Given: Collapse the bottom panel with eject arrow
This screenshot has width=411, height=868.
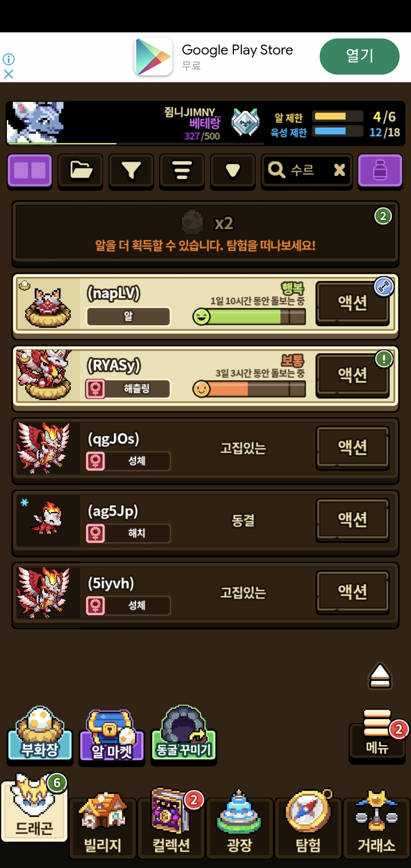Looking at the screenshot, I should (x=380, y=676).
